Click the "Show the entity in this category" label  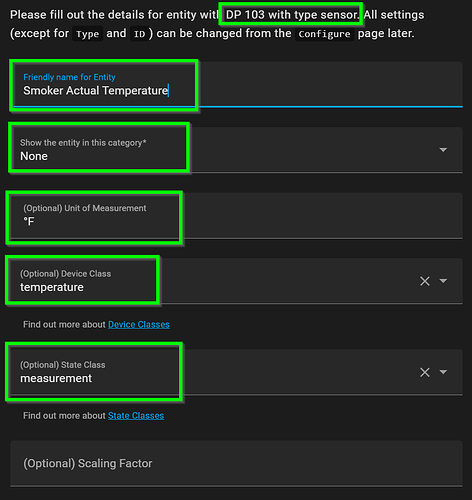tap(83, 143)
